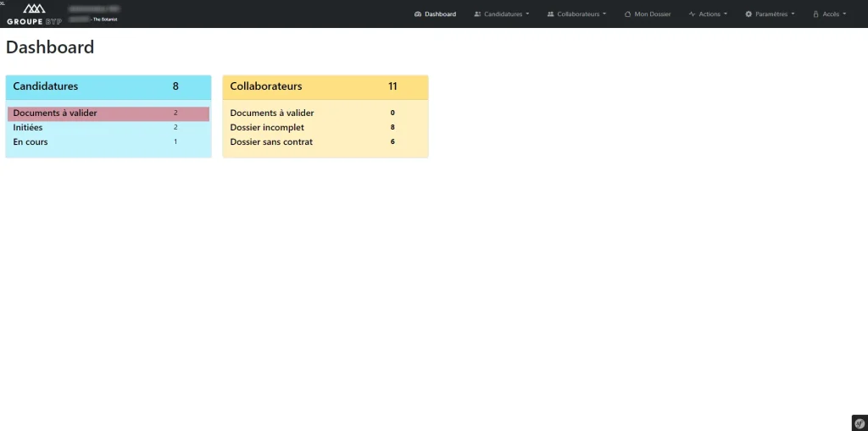Expand the Candidatures dropdown in navbar
Image resolution: width=868 pixels, height=431 pixels.
pyautogui.click(x=502, y=14)
